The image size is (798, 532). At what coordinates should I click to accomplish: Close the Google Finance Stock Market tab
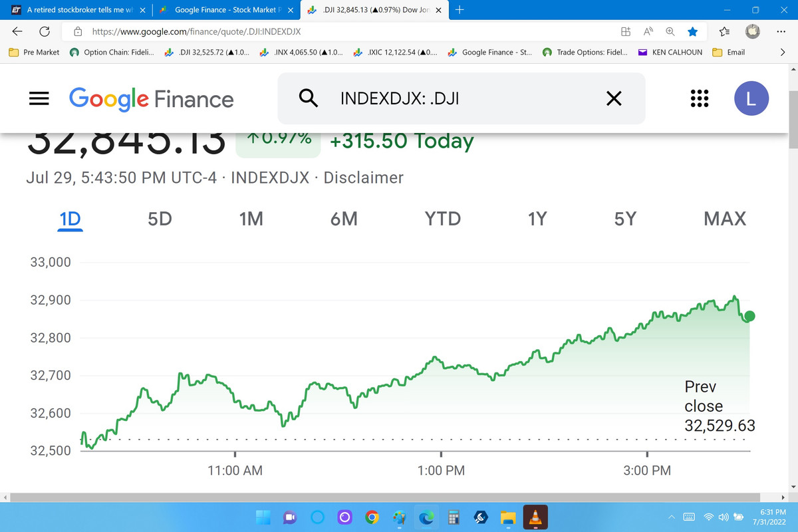click(x=290, y=10)
